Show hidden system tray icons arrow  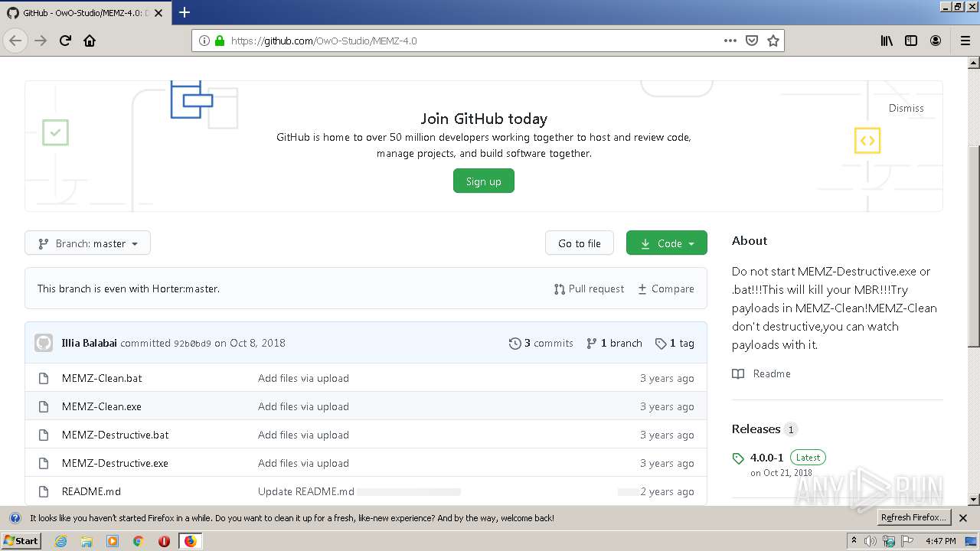(x=854, y=541)
